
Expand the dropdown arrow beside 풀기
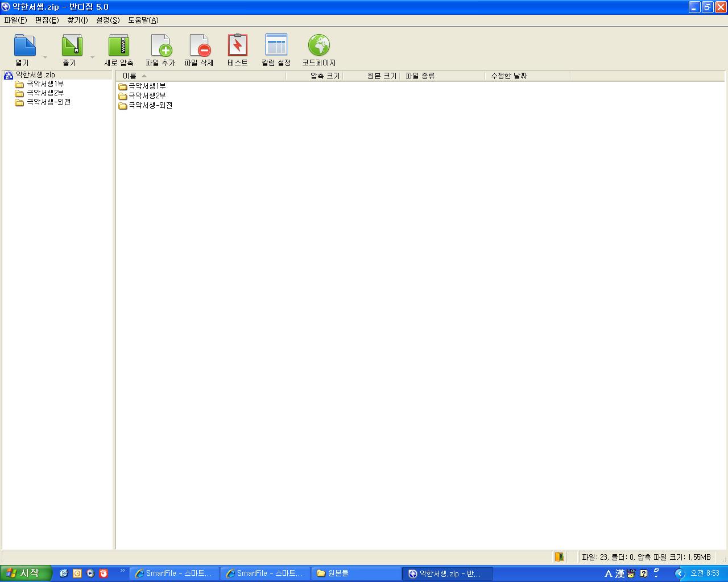[92, 57]
